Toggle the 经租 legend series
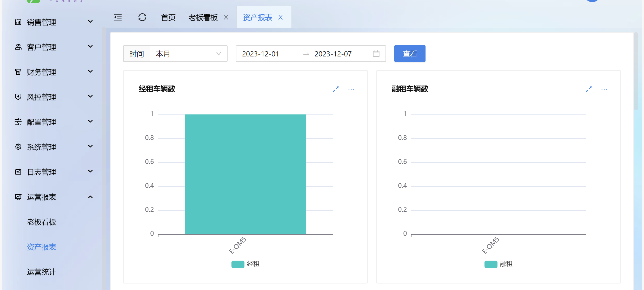 (x=245, y=264)
